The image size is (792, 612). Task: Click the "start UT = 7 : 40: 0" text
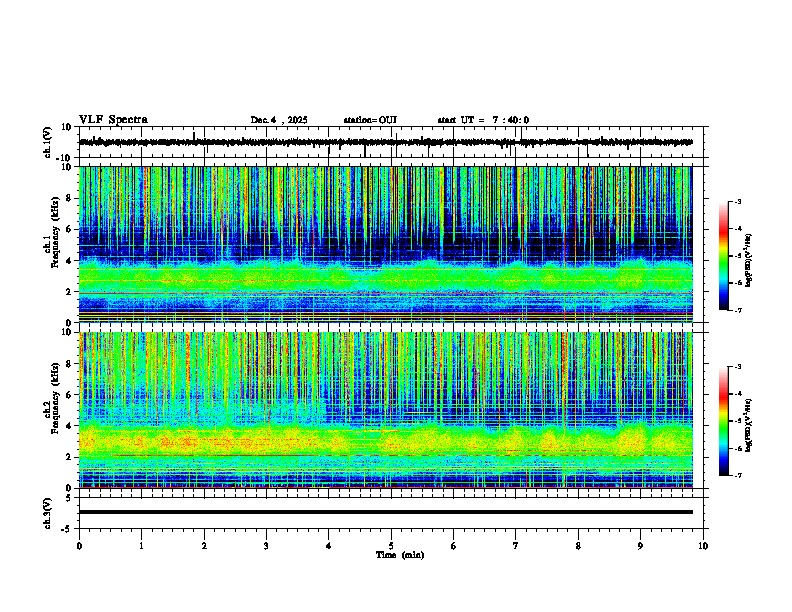pos(483,120)
